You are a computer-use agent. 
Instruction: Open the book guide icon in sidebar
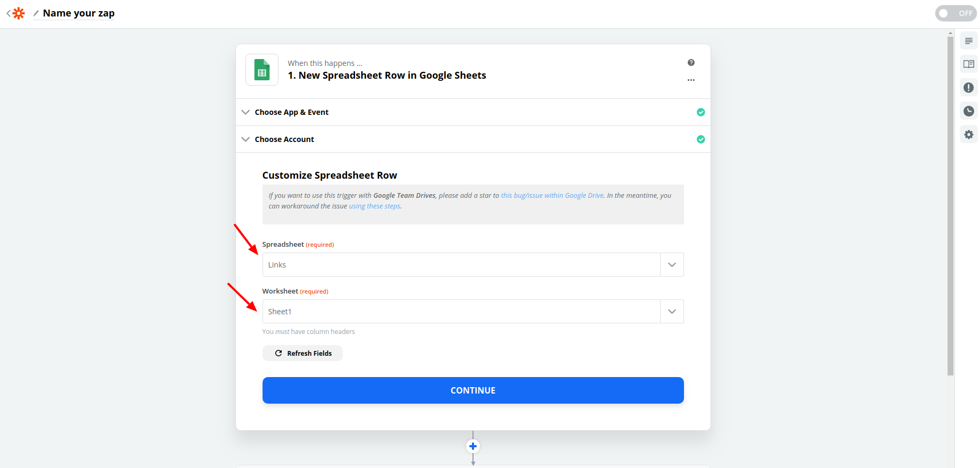[969, 64]
